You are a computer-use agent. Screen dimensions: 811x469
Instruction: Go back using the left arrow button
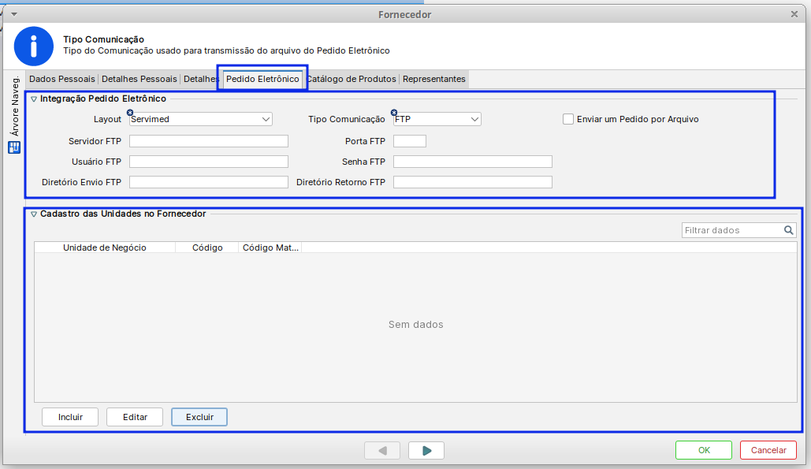pos(382,451)
